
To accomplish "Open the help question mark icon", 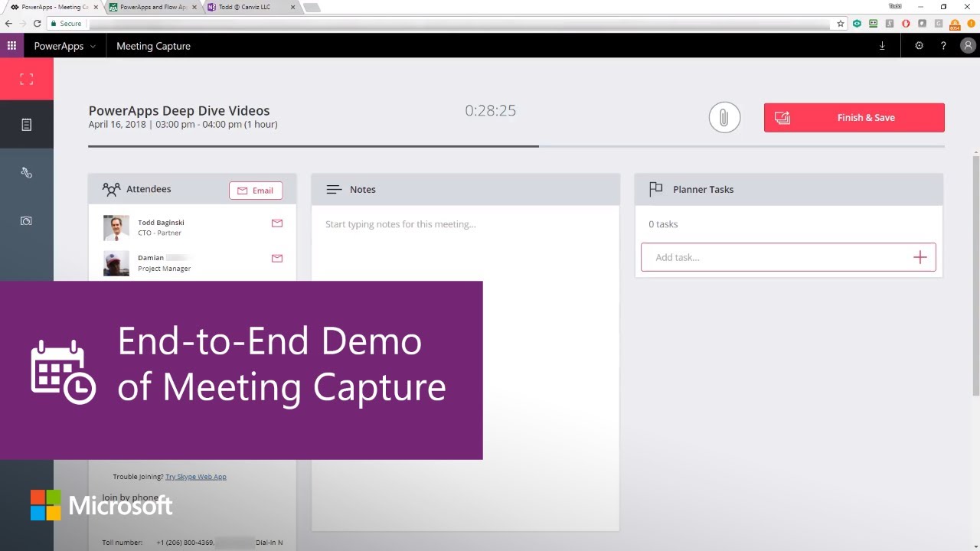I will point(943,46).
